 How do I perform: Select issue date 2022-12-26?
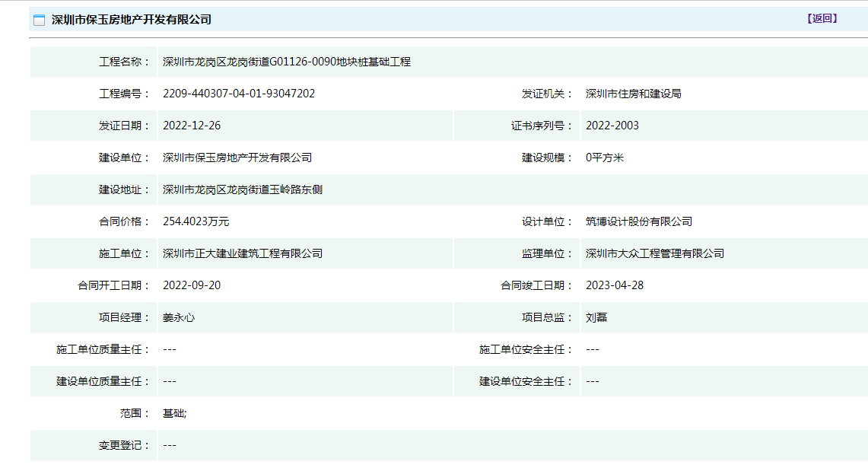(x=192, y=126)
